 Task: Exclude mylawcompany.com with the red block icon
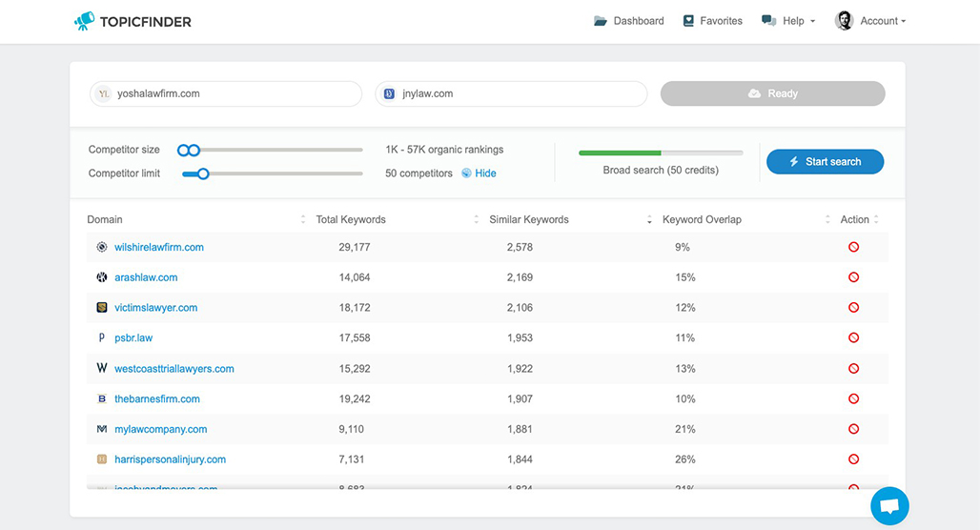[x=853, y=429]
